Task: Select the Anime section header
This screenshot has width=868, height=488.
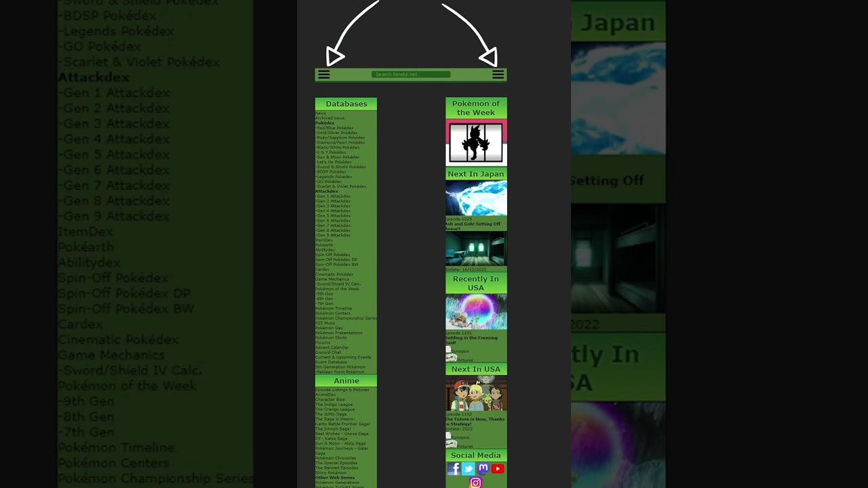Action: pos(346,381)
